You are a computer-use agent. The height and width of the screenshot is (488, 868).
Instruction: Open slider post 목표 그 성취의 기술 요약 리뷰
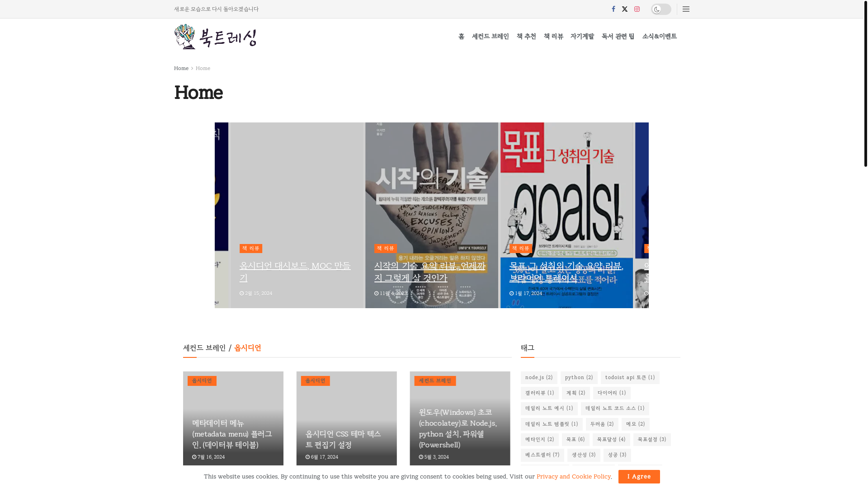point(566,272)
